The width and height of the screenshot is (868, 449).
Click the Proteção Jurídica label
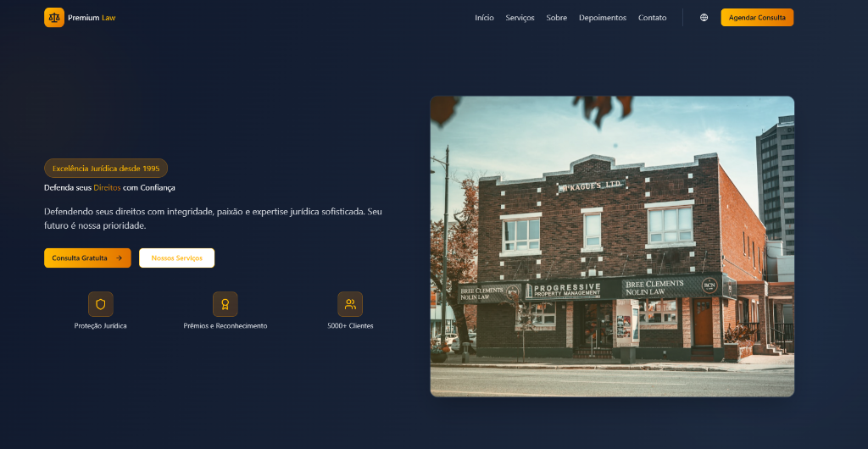pos(100,326)
